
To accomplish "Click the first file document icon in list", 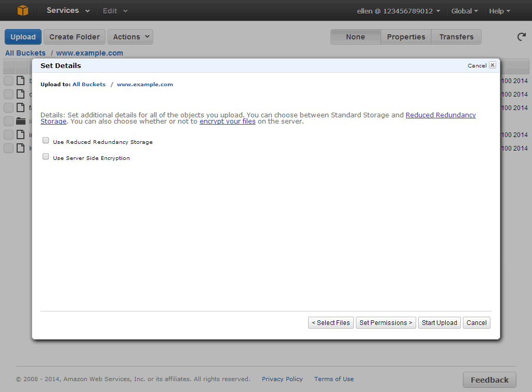I will [x=21, y=80].
